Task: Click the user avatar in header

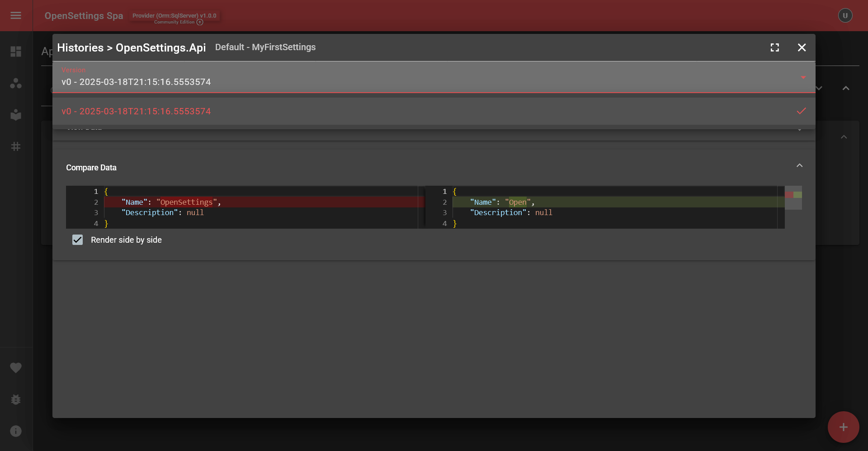Action: [x=845, y=16]
